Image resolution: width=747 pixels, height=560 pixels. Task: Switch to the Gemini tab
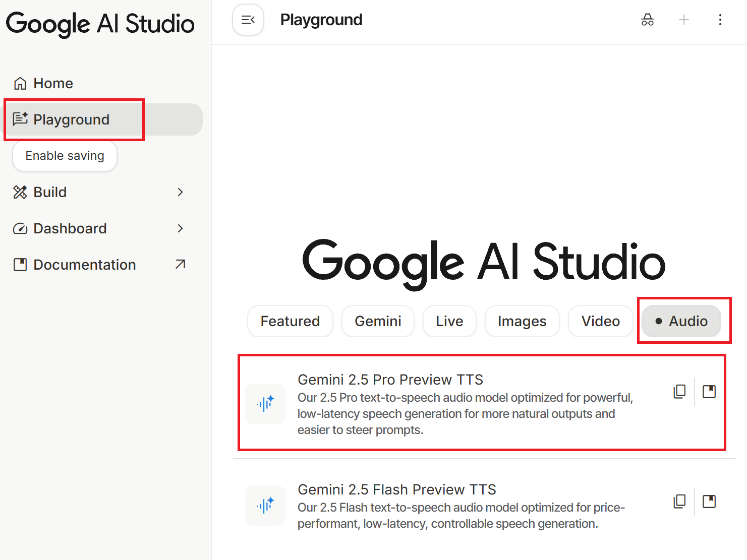point(378,321)
